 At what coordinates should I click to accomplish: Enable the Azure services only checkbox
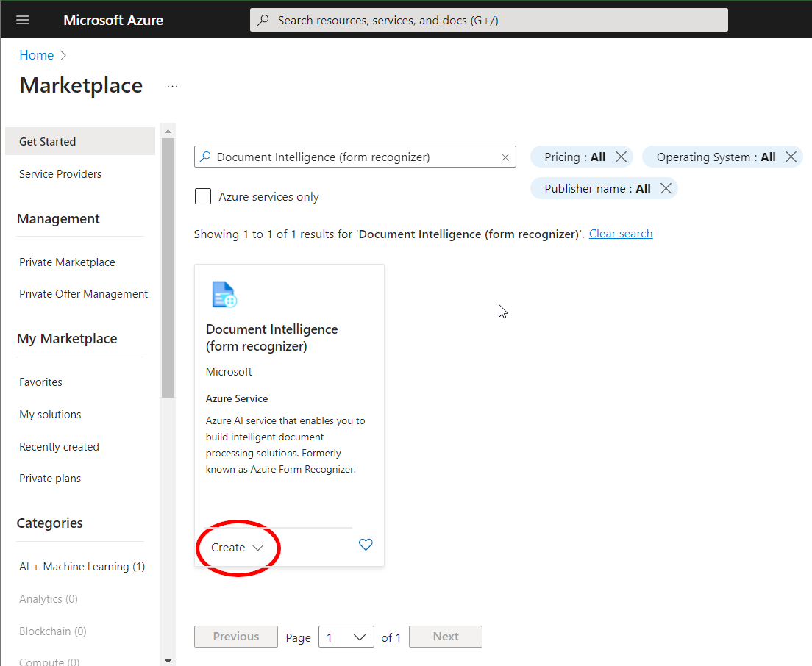pos(202,196)
